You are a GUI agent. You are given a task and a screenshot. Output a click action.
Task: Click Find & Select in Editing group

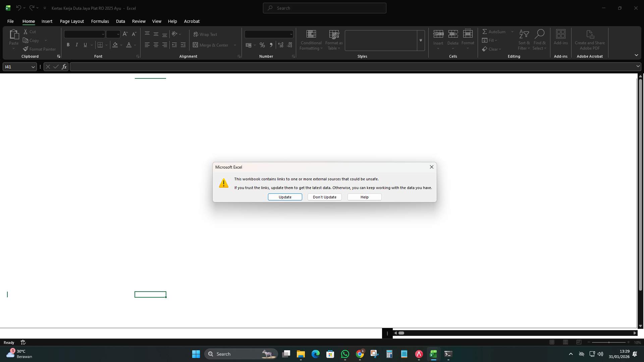540,40
